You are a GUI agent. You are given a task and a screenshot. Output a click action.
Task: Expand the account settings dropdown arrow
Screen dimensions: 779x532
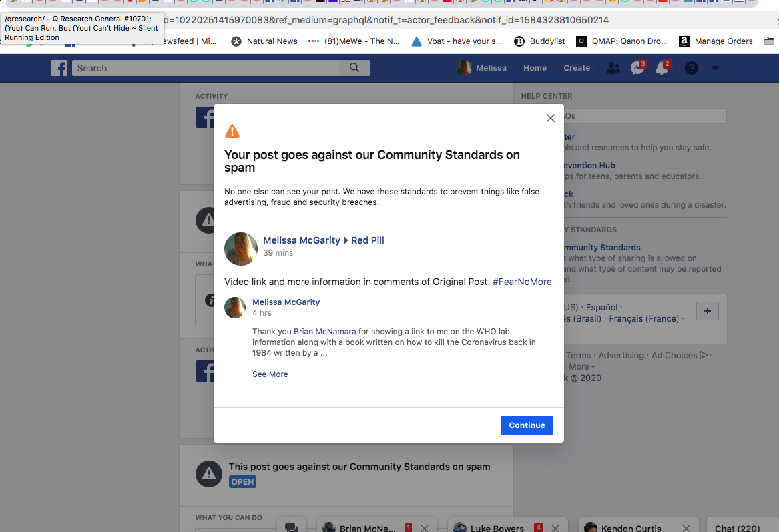tap(716, 68)
